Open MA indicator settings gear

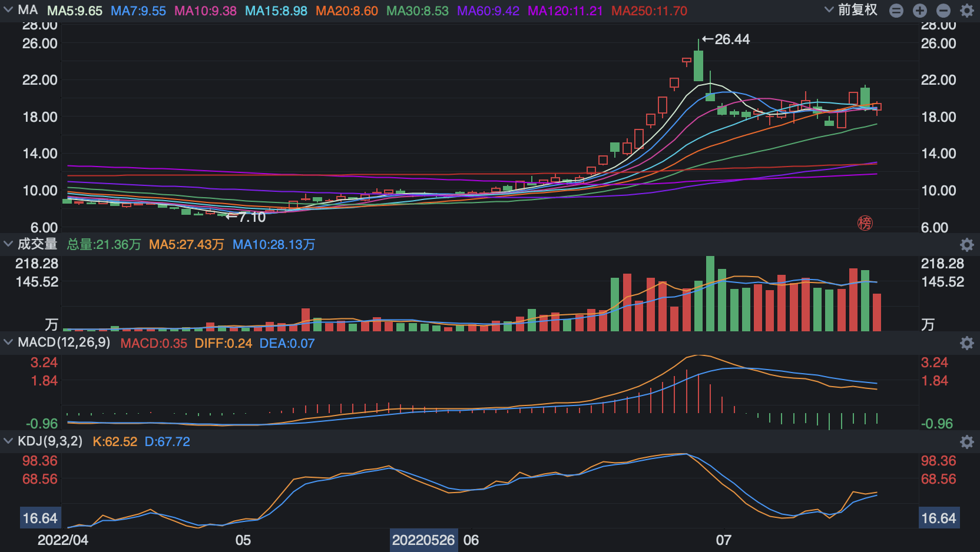point(967,11)
